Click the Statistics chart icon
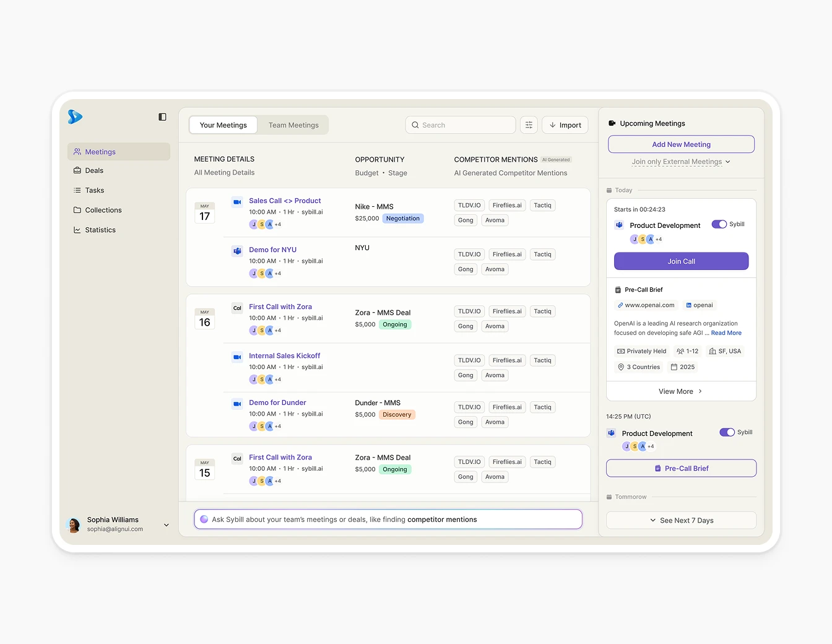Screen dimensions: 832x644 (x=77, y=230)
